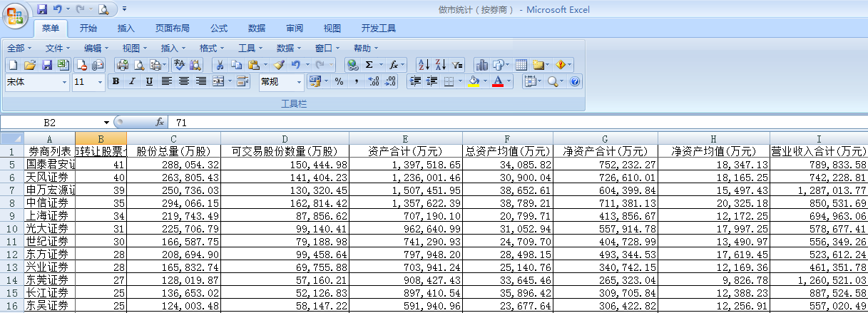This screenshot has height=313, width=868.
Task: Click the print preview magnifier icon
Action: (139, 65)
